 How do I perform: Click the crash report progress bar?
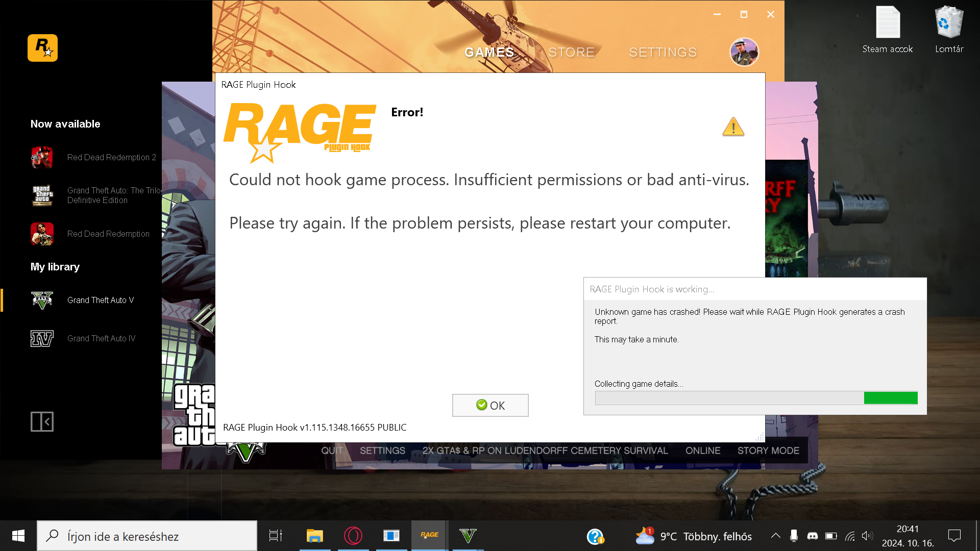756,398
